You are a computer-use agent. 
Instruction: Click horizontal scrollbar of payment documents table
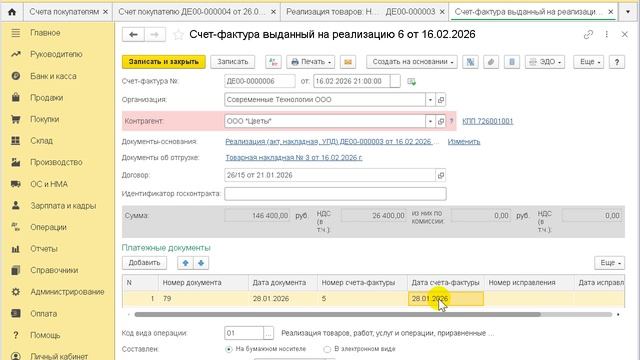338,315
